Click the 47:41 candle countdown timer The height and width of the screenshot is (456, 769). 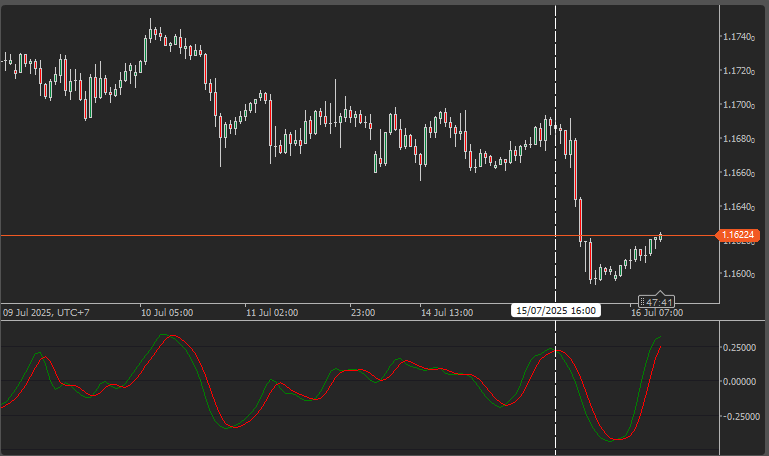pyautogui.click(x=657, y=302)
